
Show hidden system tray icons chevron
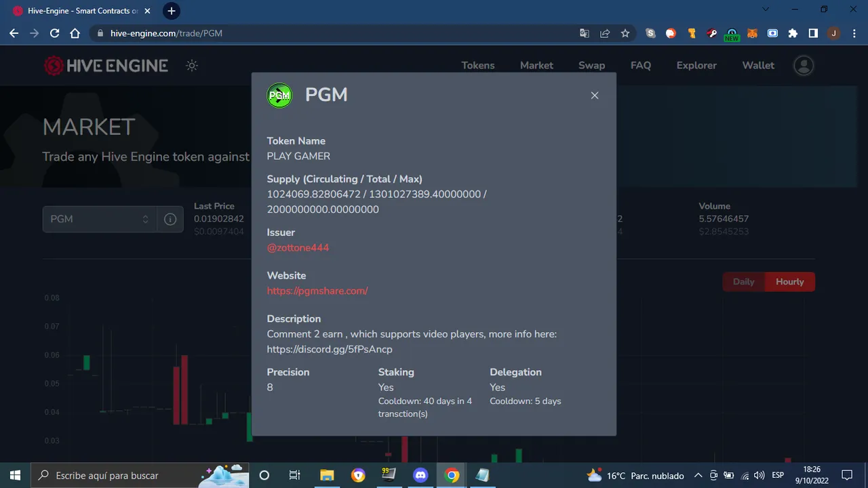698,475
